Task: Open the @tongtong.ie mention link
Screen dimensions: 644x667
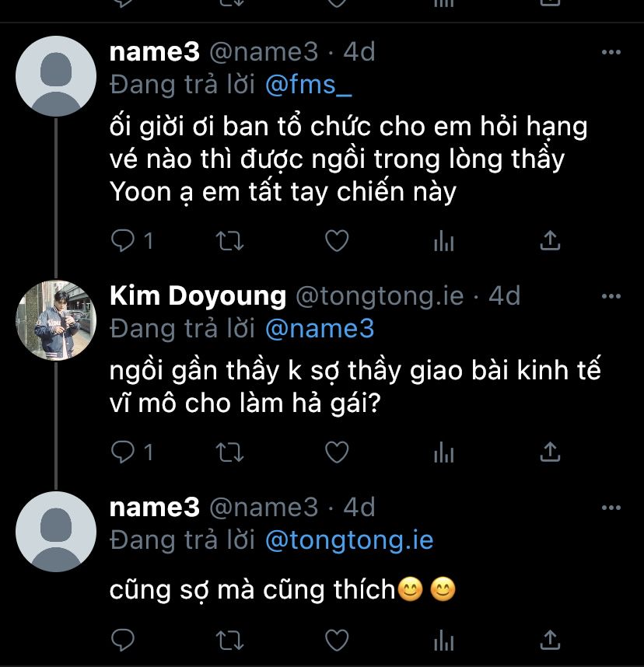Action: pyautogui.click(x=349, y=540)
